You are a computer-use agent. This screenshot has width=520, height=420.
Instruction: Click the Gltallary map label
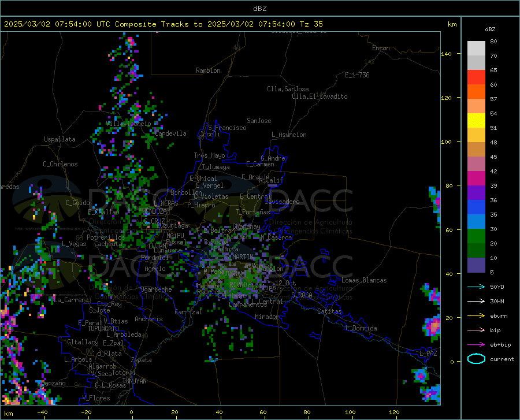pos(83,342)
